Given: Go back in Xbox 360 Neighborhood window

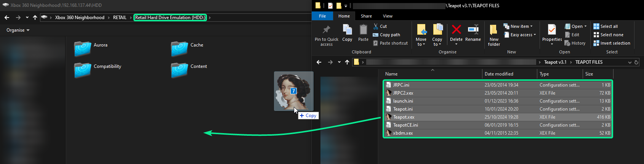Looking at the screenshot, I should 7,18.
